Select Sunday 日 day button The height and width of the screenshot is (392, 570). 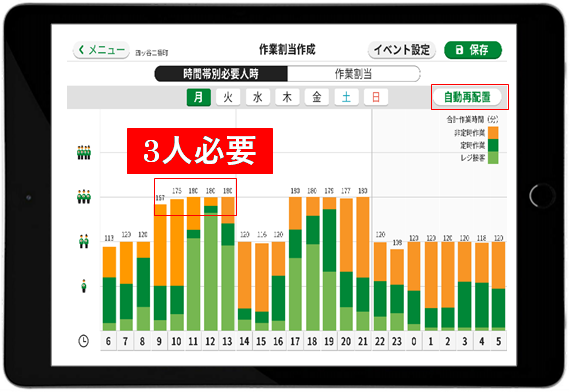(376, 97)
